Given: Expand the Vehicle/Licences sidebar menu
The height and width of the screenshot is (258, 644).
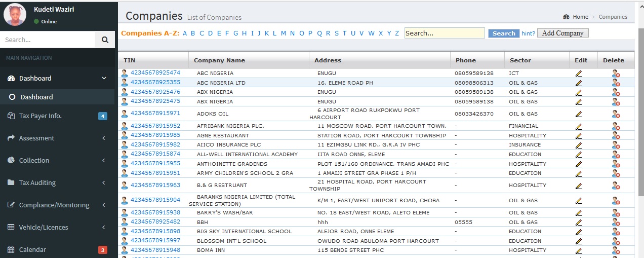Looking at the screenshot, I should tap(57, 227).
